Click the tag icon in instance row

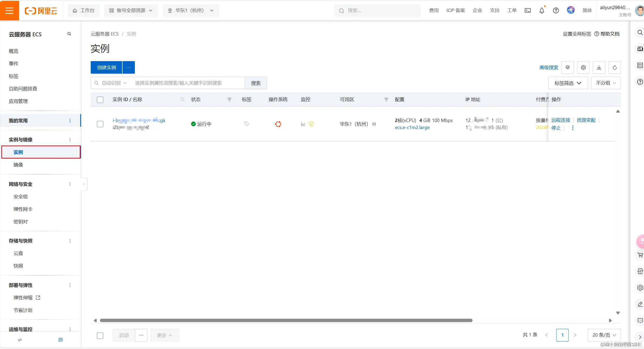(246, 124)
